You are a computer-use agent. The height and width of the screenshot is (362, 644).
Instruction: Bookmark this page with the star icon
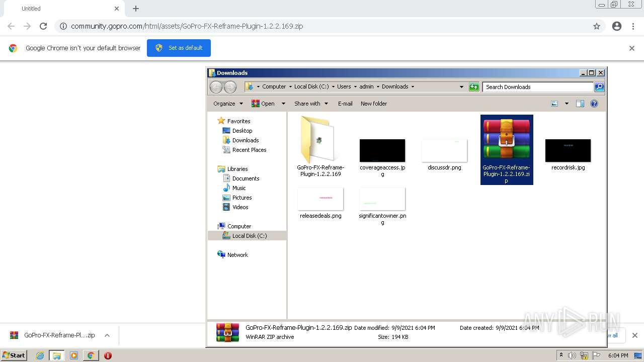(597, 26)
